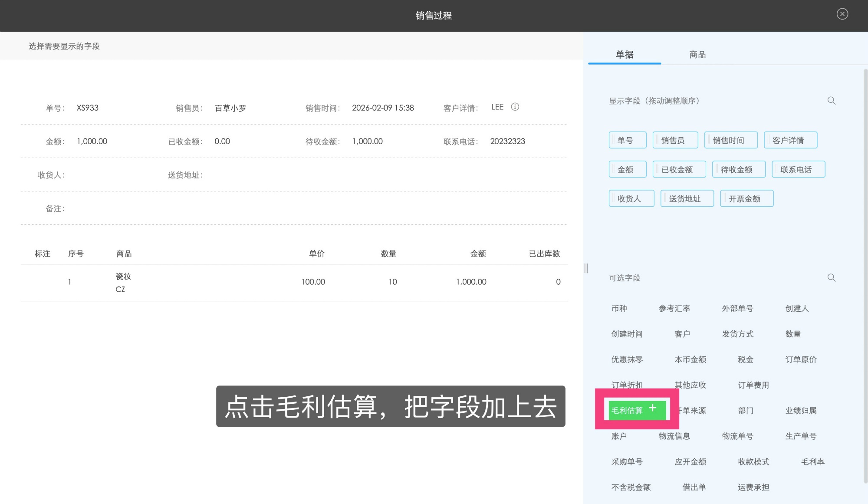Switch to the 单据 tab
Screen dimensions: 868x504
[624, 54]
